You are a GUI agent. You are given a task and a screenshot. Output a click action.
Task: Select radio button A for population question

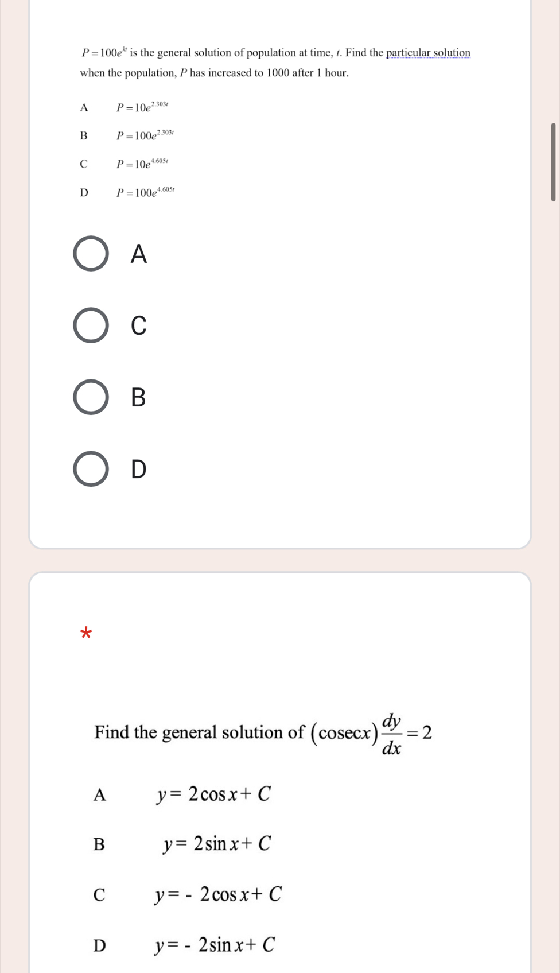[x=90, y=254]
